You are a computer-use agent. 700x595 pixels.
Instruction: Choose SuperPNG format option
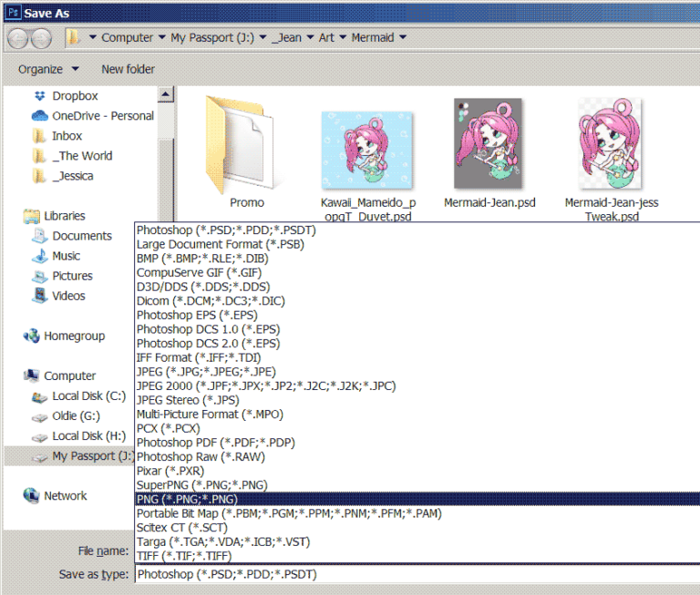point(417,485)
